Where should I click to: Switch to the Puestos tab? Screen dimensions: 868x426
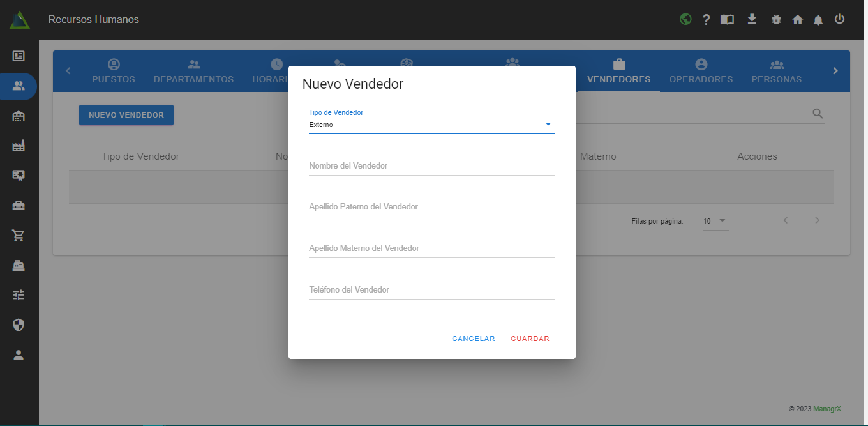coord(114,72)
